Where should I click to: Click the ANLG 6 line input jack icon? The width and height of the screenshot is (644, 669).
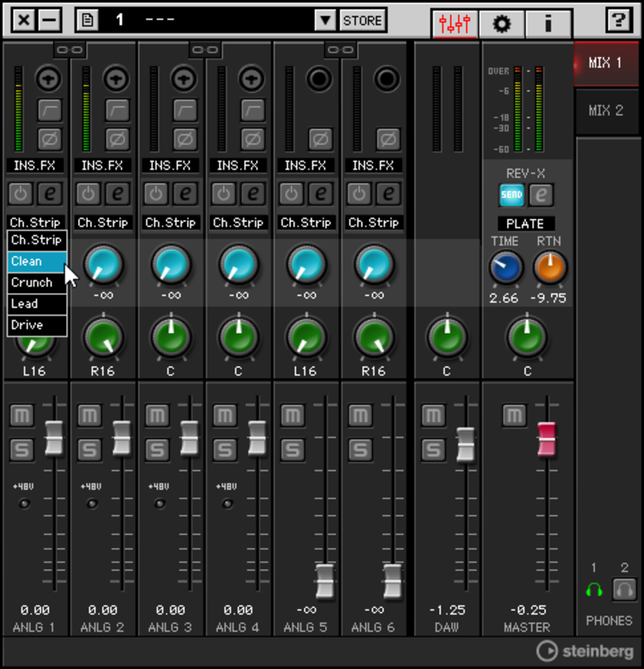pos(387,79)
